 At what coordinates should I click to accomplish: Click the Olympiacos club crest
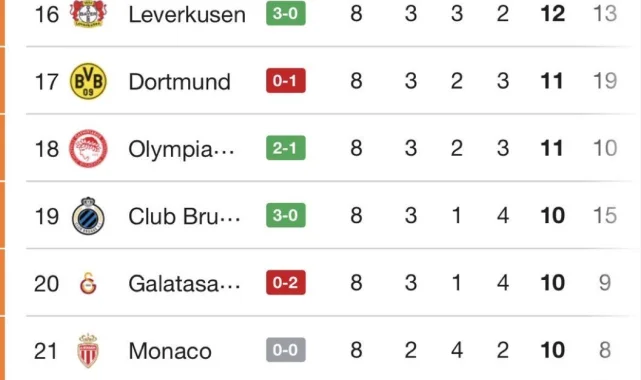click(x=88, y=149)
